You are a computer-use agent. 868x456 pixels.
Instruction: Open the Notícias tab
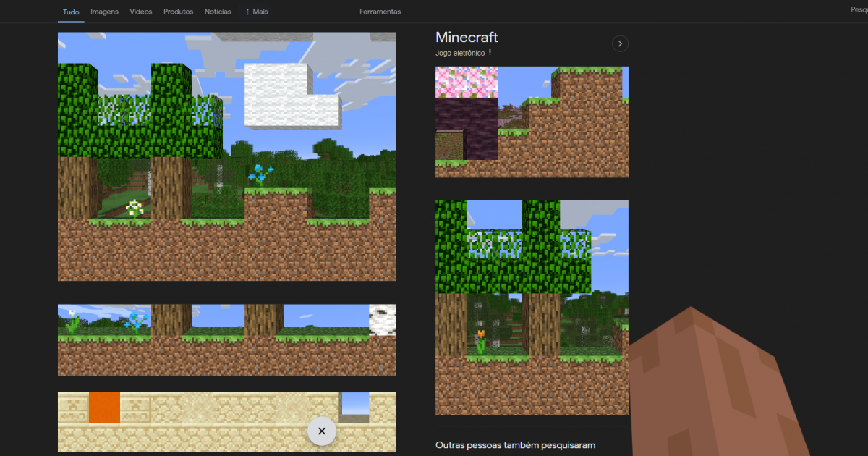(218, 12)
